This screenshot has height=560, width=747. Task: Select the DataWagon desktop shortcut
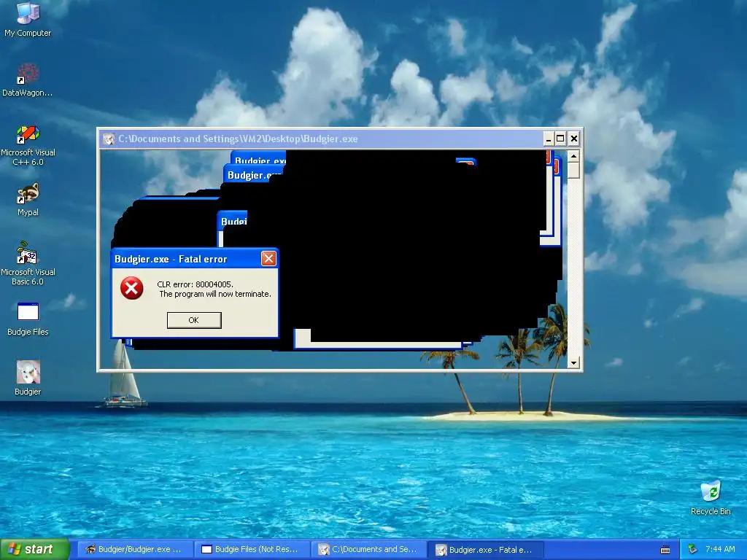point(28,79)
